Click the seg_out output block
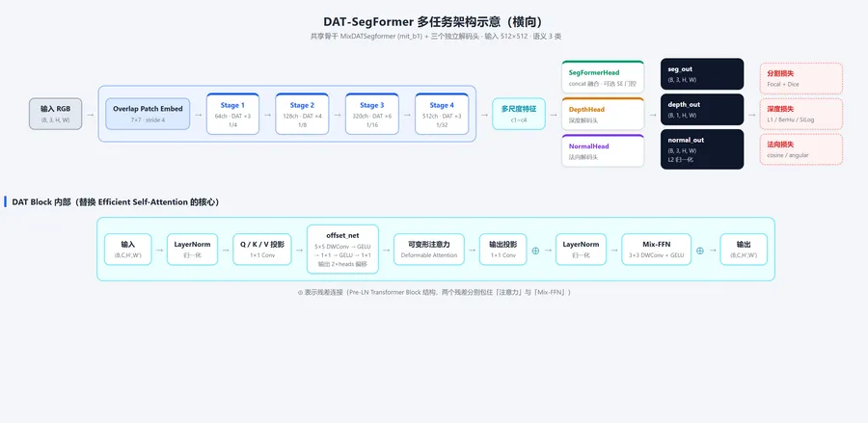868x423 pixels. (x=702, y=74)
